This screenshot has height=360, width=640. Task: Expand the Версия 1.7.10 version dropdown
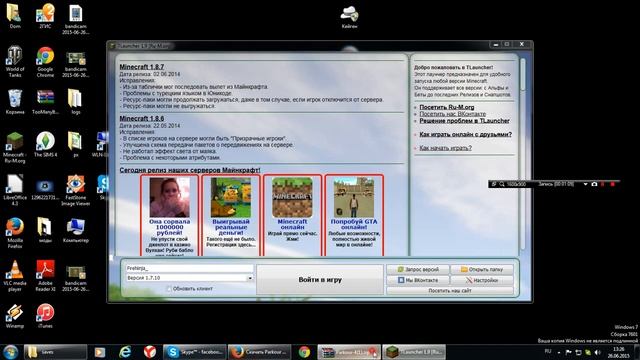[249, 278]
